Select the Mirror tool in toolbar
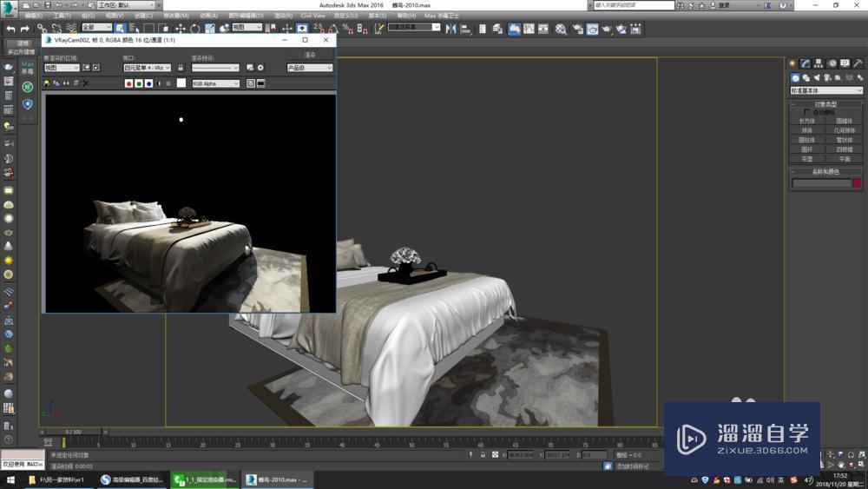The width and height of the screenshot is (868, 489). [x=450, y=29]
